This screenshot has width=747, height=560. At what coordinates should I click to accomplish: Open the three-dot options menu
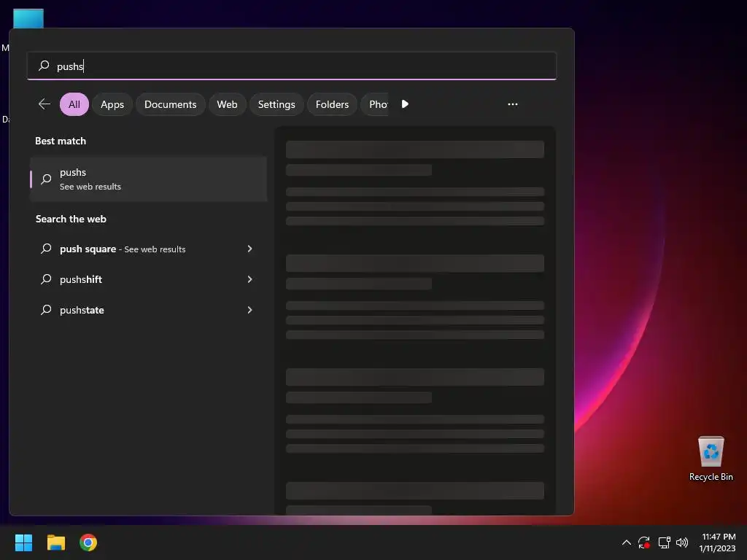[513, 104]
